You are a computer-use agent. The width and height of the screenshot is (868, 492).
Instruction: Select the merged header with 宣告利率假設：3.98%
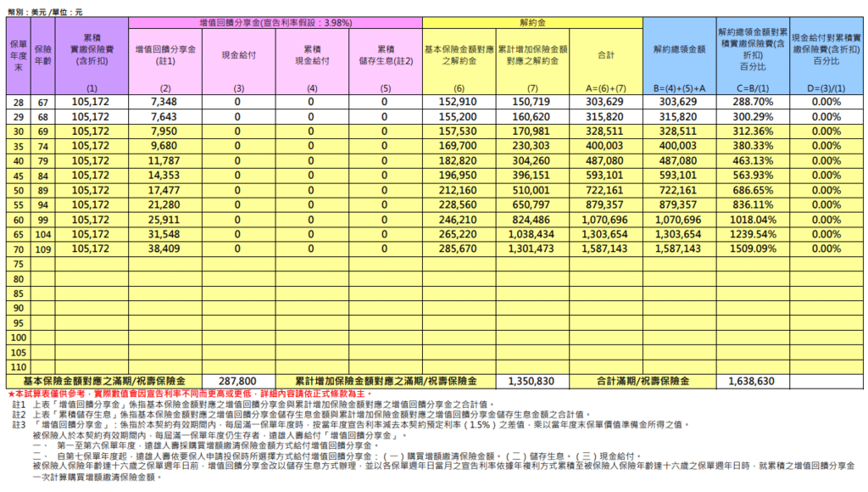coord(275,23)
